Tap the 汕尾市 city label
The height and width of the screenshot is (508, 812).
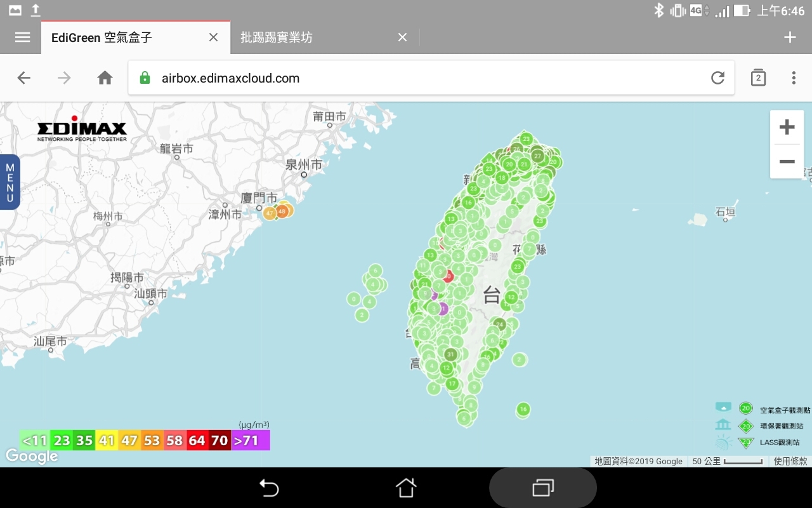tap(50, 341)
